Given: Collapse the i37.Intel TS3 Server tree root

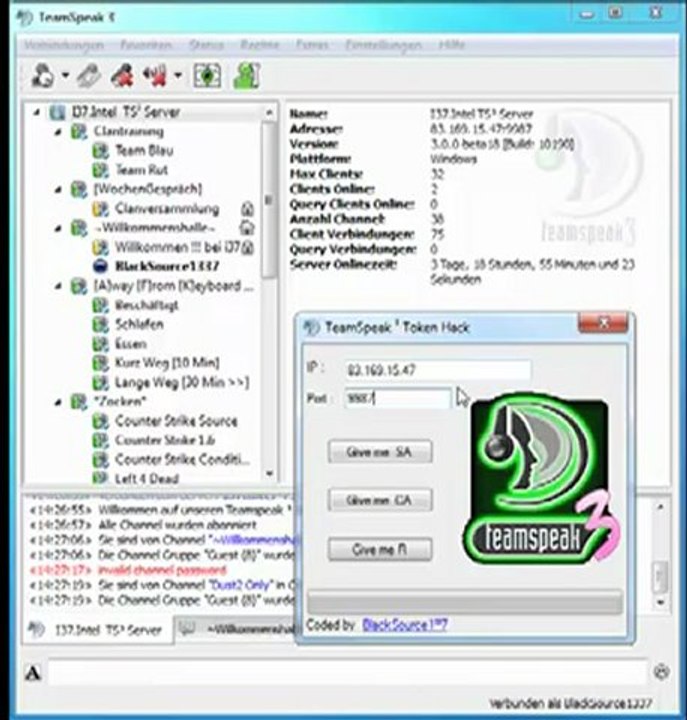Looking at the screenshot, I should 37,112.
